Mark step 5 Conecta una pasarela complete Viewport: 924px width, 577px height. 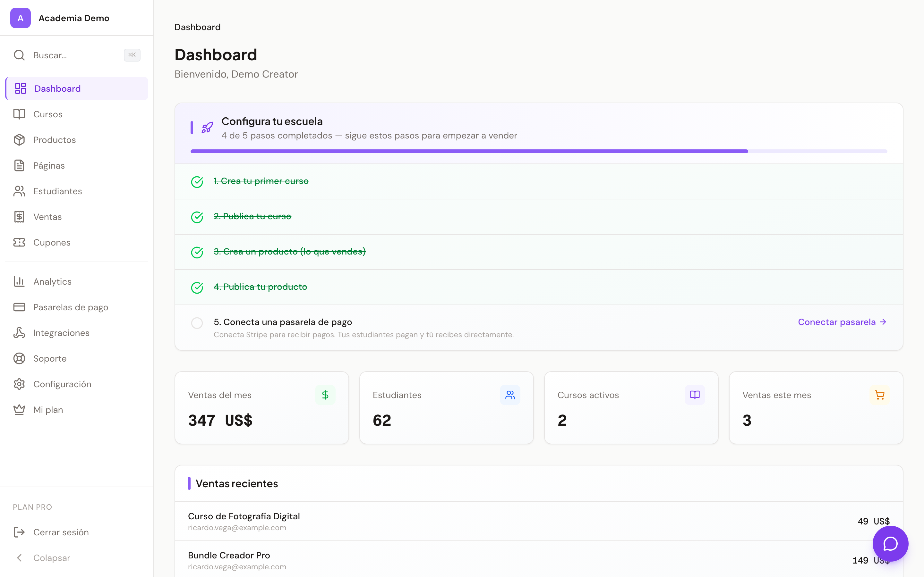197,323
